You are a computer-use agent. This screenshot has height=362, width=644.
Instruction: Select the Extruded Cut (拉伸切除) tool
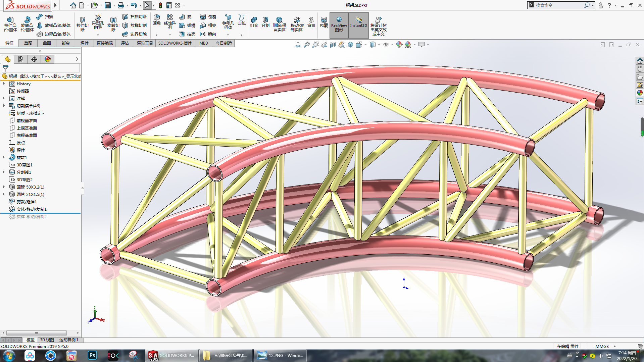(83, 24)
